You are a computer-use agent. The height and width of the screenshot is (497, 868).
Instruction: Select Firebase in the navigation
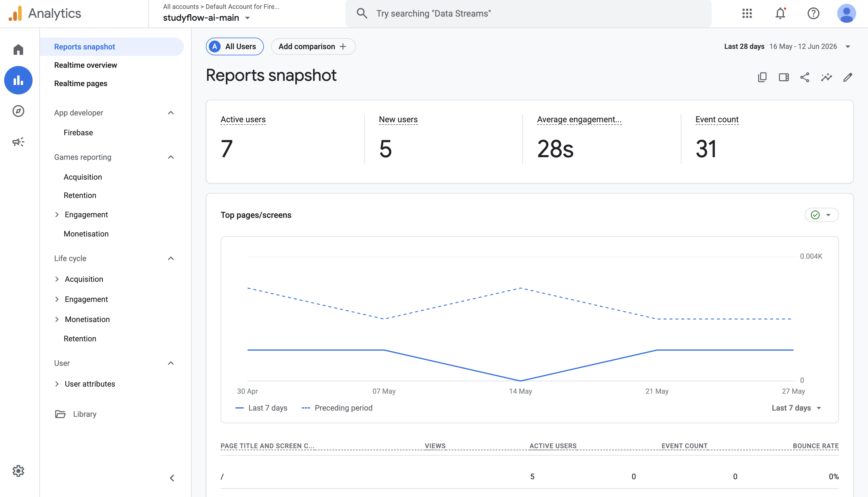(78, 132)
